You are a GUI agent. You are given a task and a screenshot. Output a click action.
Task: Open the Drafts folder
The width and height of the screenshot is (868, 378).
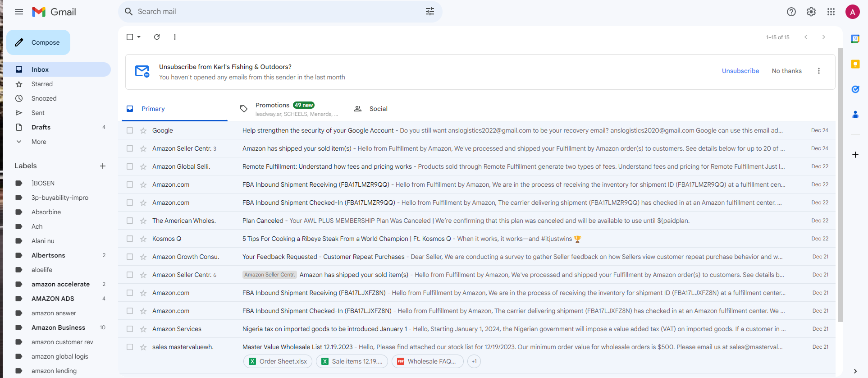pos(57,127)
